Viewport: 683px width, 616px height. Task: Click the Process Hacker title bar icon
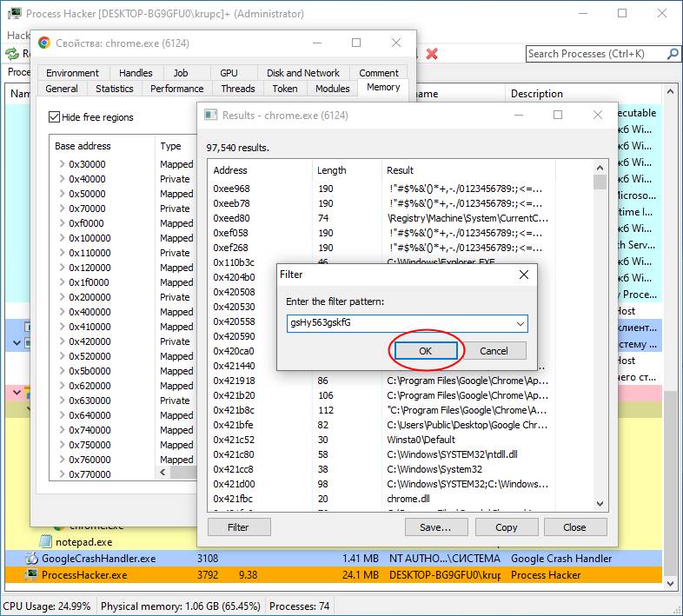pos(15,14)
